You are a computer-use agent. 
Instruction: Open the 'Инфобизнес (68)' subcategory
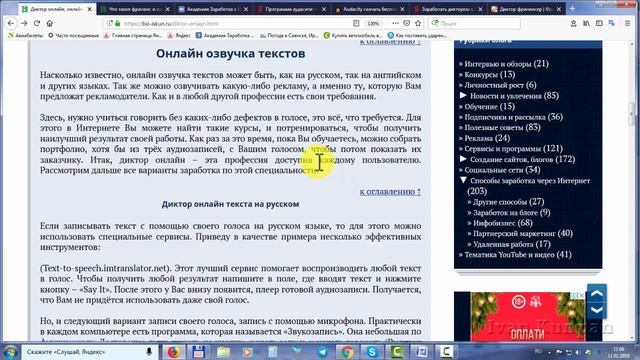coord(503,223)
